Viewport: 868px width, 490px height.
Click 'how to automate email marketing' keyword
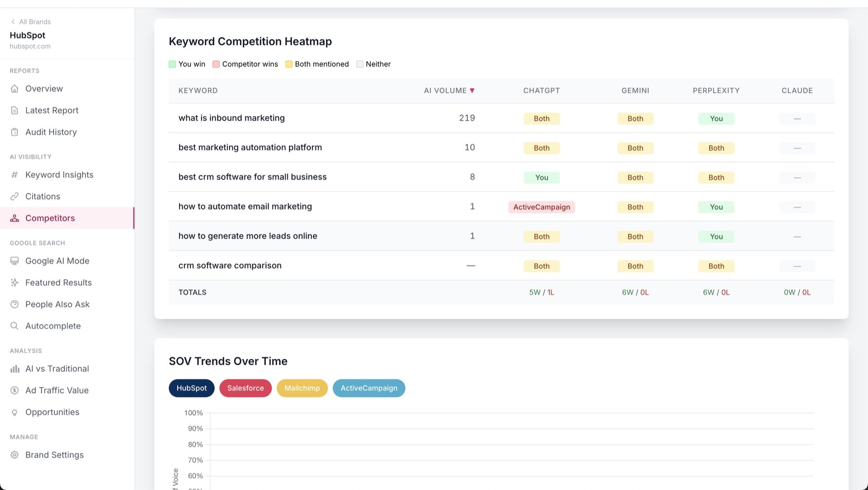(245, 207)
